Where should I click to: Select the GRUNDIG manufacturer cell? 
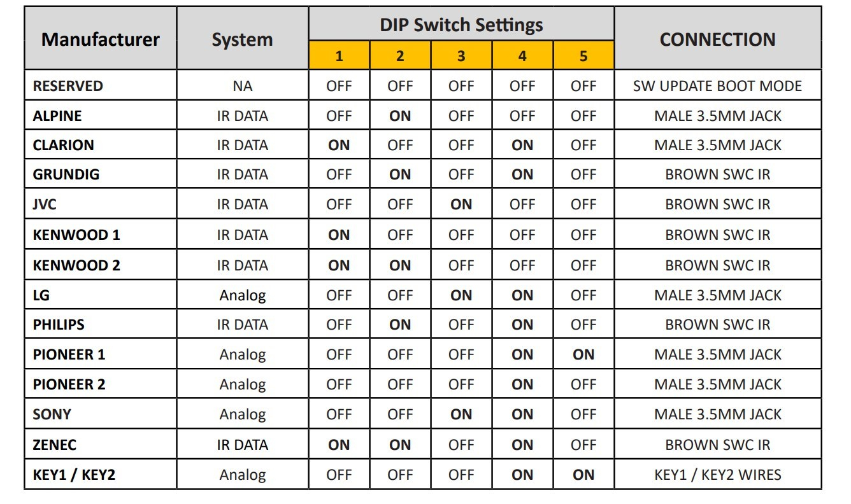tap(66, 174)
